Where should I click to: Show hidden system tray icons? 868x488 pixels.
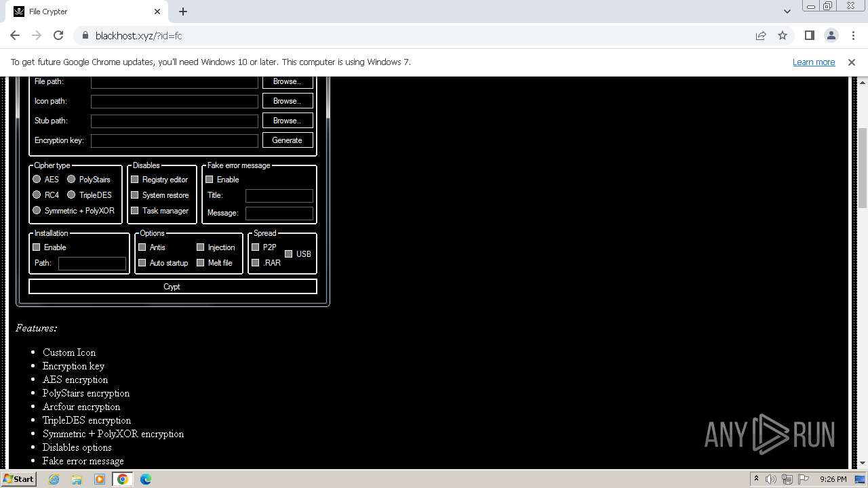pos(756,479)
